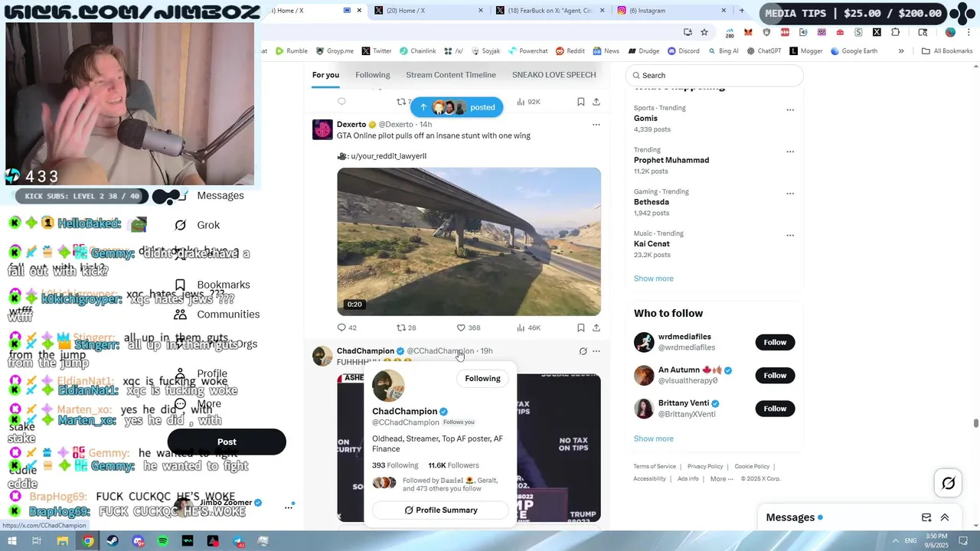Screen dimensions: 980x551
Task: Open the Grok sidebar item
Action: tap(198, 225)
